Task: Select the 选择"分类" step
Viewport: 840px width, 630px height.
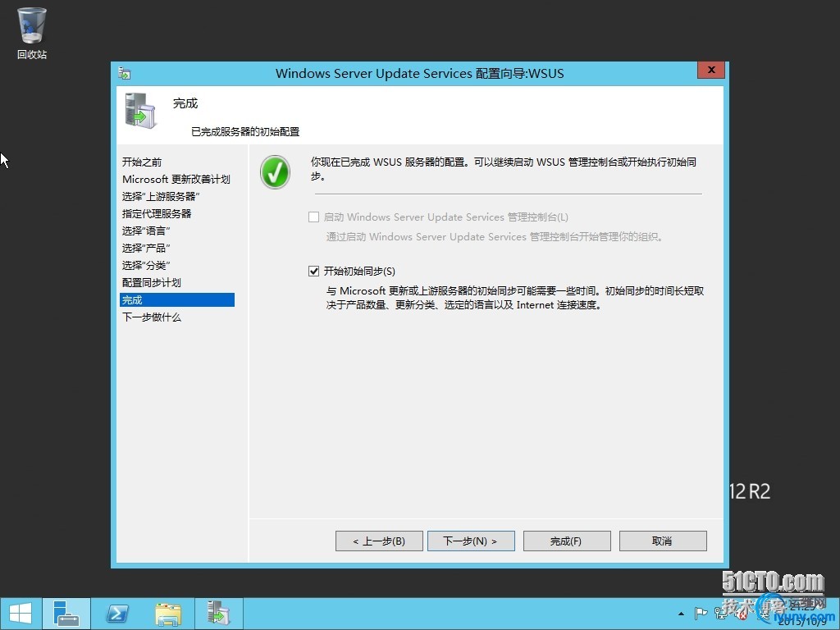Action: [x=146, y=265]
